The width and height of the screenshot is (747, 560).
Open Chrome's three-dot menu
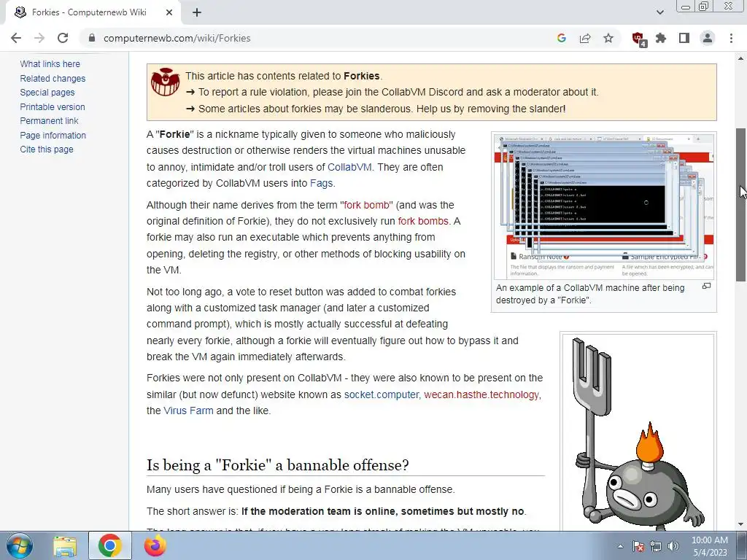click(731, 38)
